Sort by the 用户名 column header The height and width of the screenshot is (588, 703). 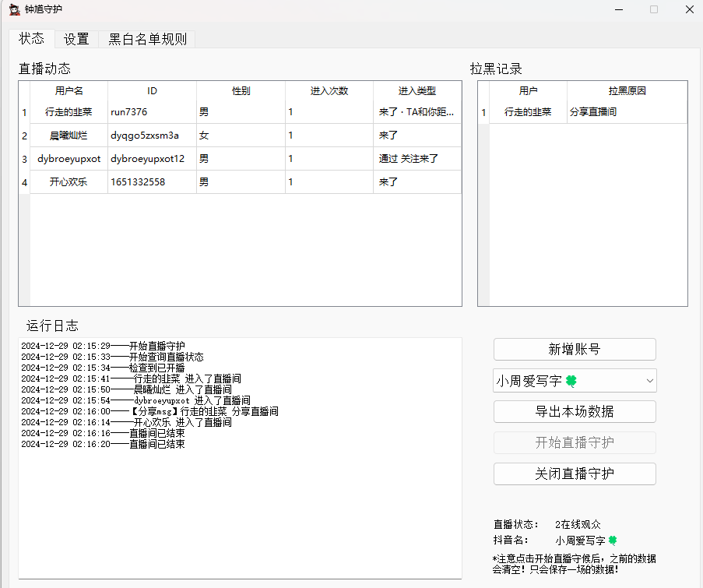pyautogui.click(x=69, y=90)
